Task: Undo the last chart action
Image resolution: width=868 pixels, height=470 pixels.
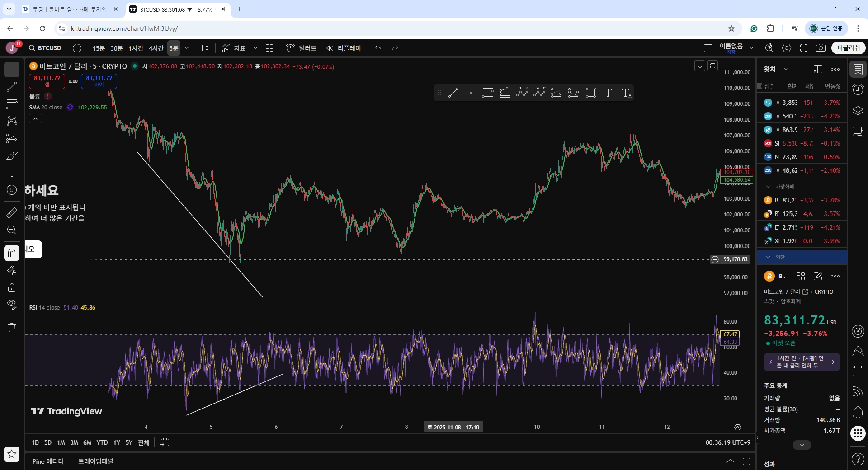Action: [x=378, y=48]
